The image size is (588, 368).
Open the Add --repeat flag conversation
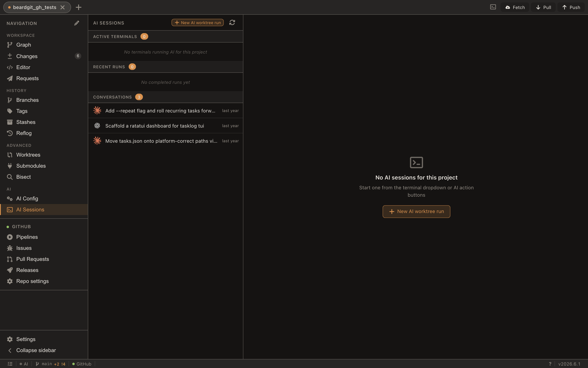[165, 110]
